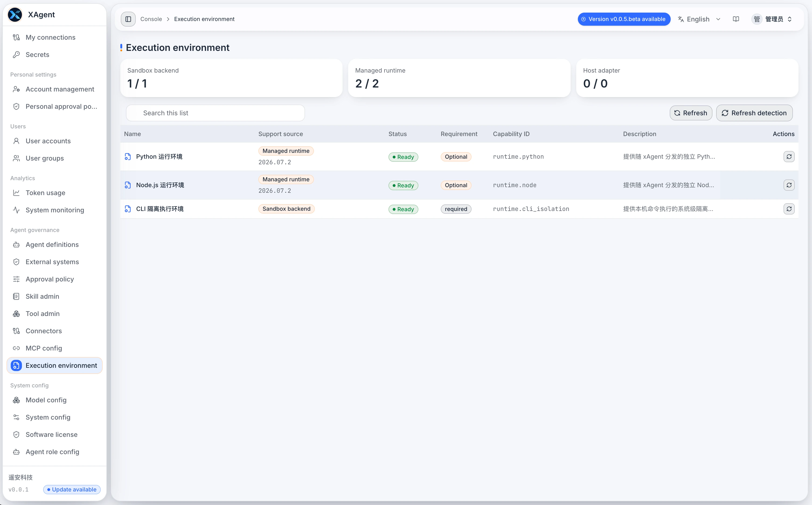Click the Console breadcrumb link
The width and height of the screenshot is (812, 505).
[x=151, y=19]
